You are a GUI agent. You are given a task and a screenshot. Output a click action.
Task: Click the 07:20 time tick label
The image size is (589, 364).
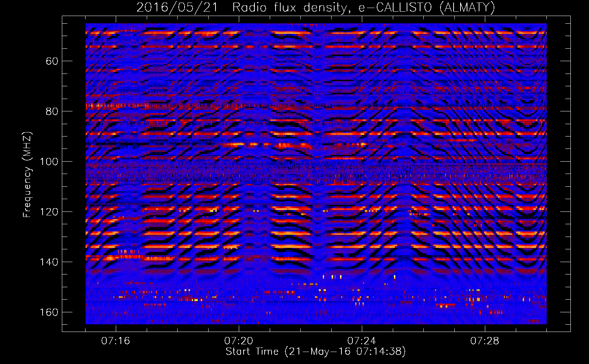238,341
